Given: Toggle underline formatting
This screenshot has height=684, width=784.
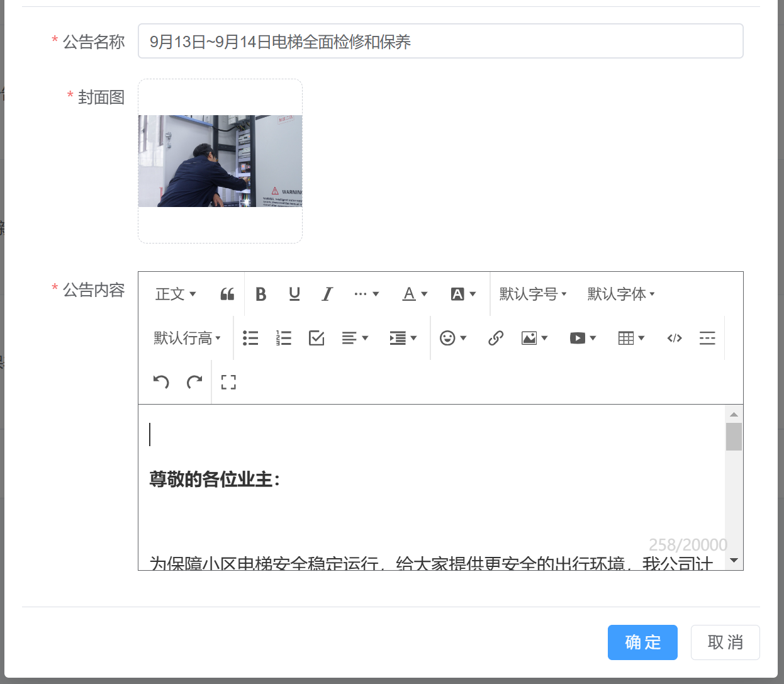Looking at the screenshot, I should 294,294.
